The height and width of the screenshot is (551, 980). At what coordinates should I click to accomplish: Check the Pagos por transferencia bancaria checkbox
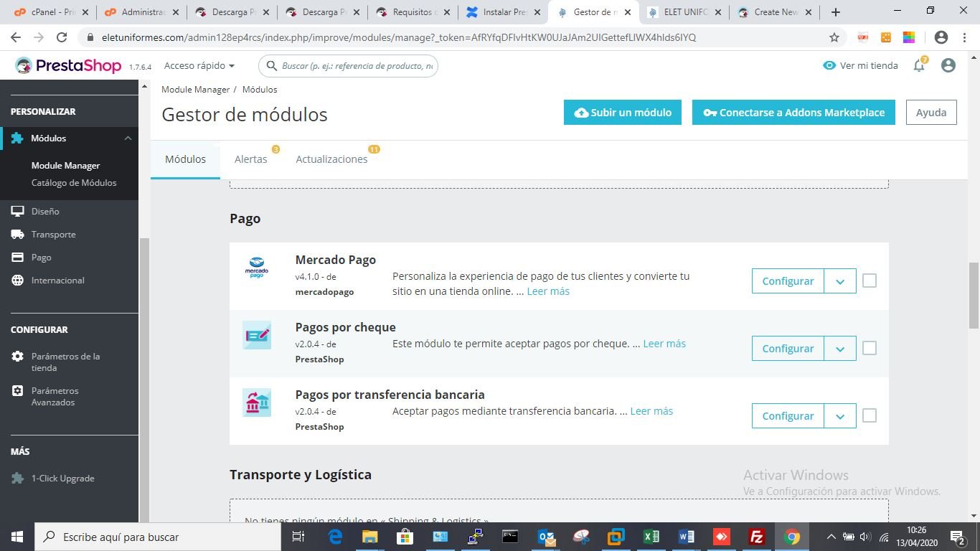pyautogui.click(x=870, y=415)
